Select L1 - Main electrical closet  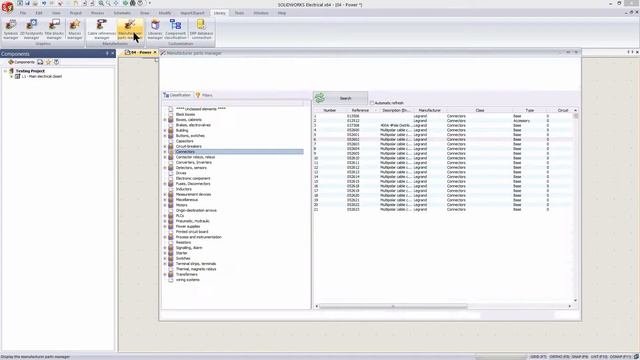[x=42, y=76]
